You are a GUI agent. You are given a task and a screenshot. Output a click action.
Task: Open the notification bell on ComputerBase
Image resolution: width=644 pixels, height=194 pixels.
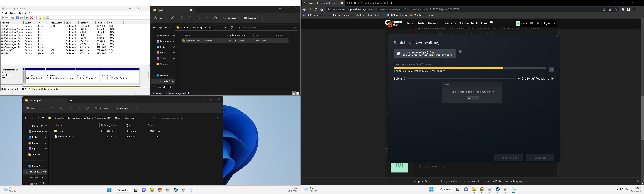tap(538, 23)
